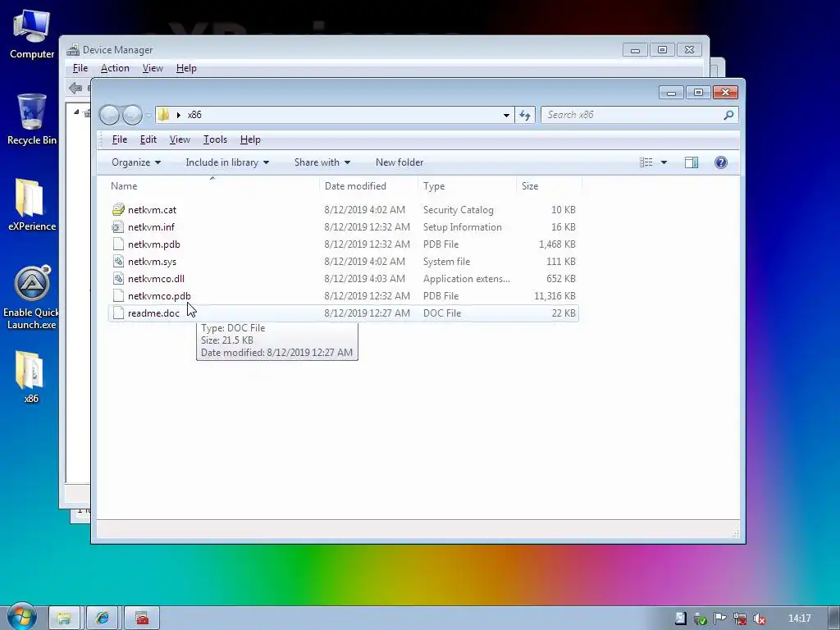This screenshot has width=840, height=630.
Task: Open the Windows Start orb
Action: [21, 617]
